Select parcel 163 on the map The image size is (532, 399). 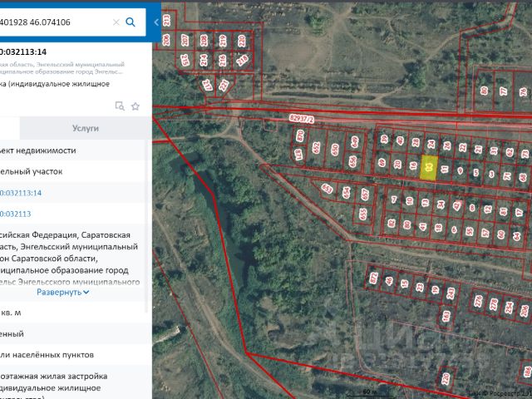446,316
